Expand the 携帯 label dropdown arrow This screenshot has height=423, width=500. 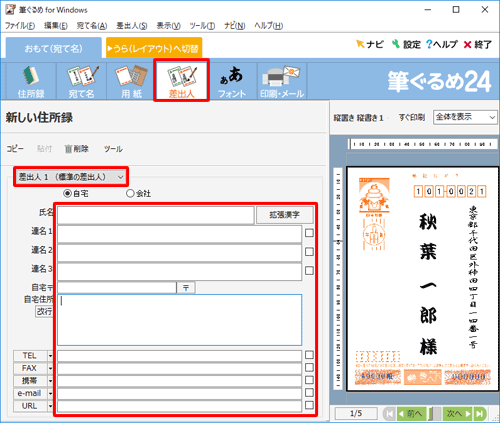point(50,381)
